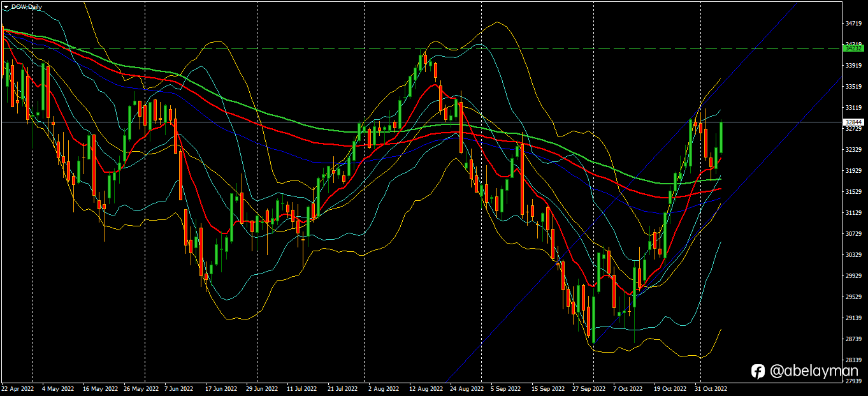
Task: Click the 33119 price axis value
Action: pyautogui.click(x=854, y=107)
